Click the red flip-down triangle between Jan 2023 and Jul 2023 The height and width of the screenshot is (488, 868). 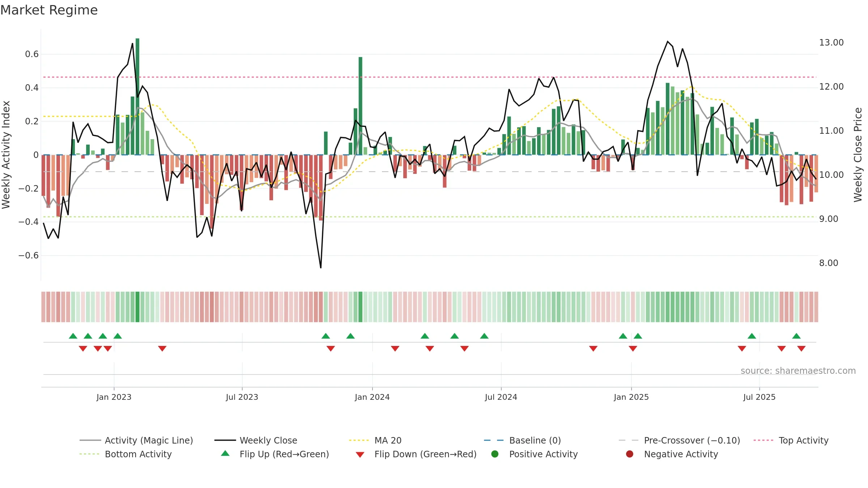[x=162, y=348]
